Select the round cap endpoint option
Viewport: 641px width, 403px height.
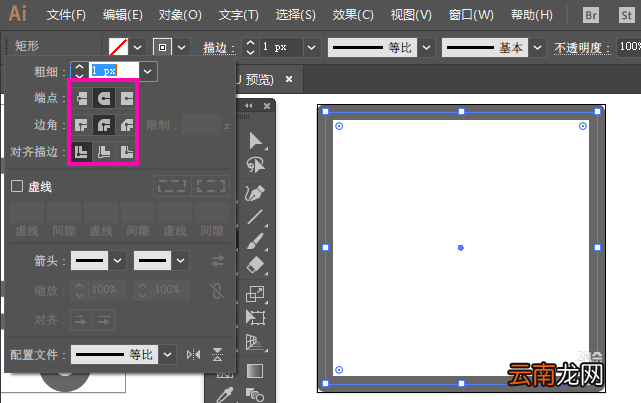[104, 99]
